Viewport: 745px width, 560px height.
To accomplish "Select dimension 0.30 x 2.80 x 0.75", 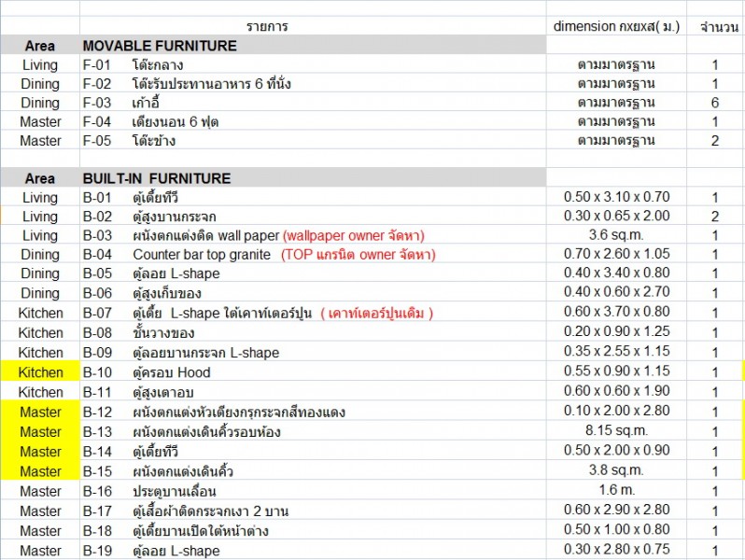I will pyautogui.click(x=616, y=550).
